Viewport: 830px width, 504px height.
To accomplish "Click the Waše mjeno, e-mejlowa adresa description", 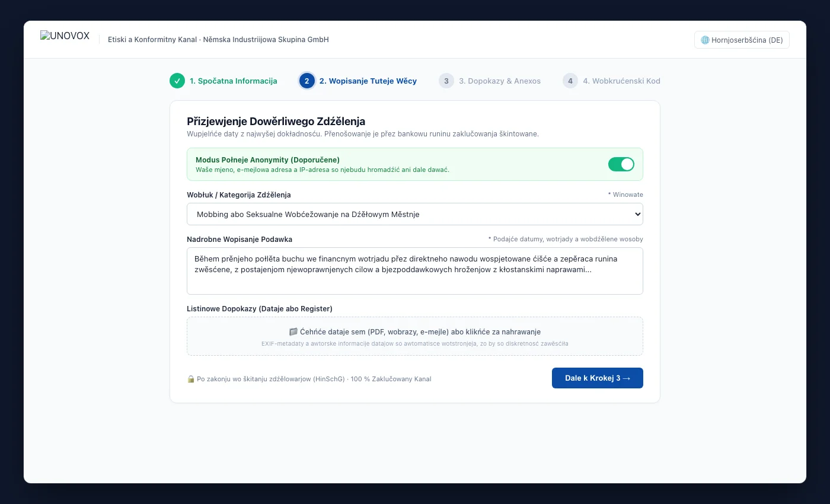I will click(x=323, y=170).
